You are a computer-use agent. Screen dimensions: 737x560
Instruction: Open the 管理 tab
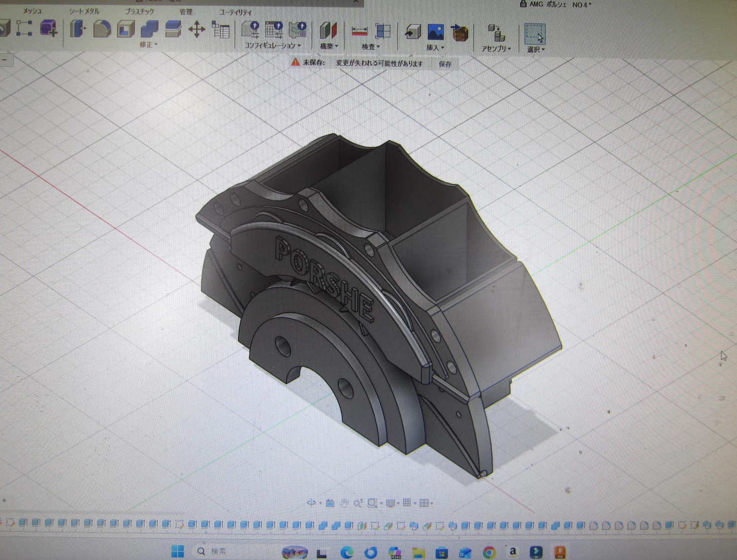[x=186, y=11]
